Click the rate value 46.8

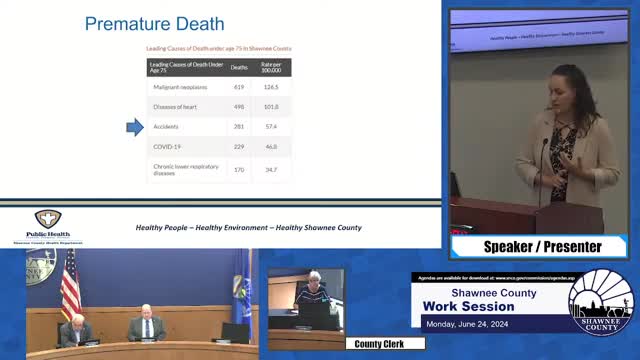coord(271,147)
